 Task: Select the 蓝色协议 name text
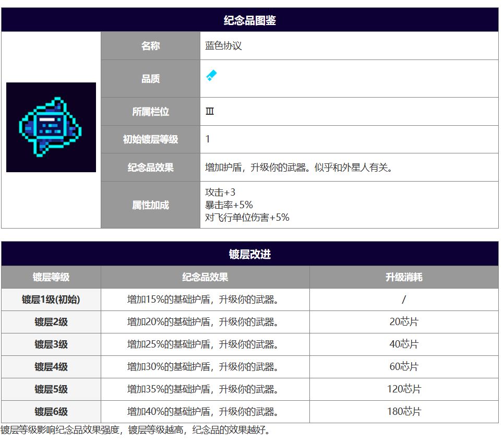pos(223,45)
